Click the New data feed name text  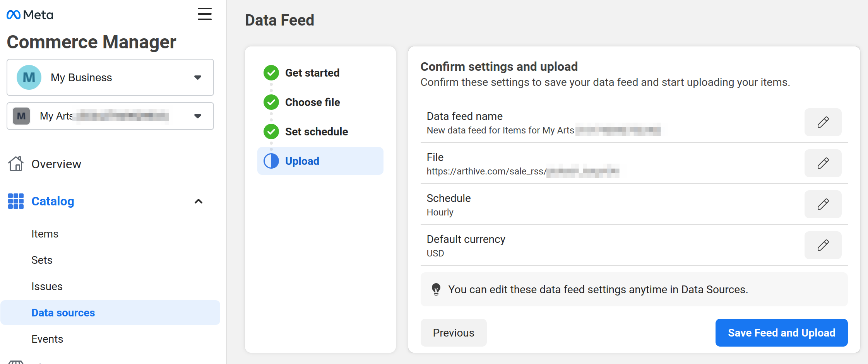click(x=544, y=130)
